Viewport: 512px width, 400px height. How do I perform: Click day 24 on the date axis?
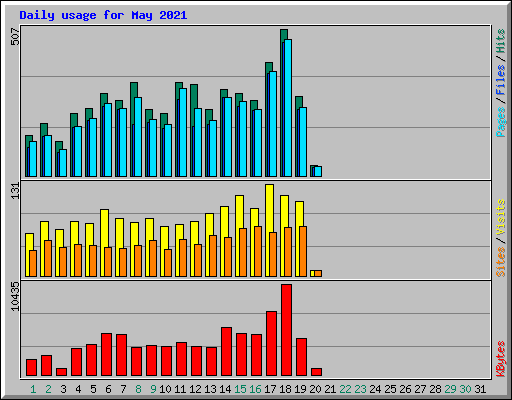coord(375,389)
